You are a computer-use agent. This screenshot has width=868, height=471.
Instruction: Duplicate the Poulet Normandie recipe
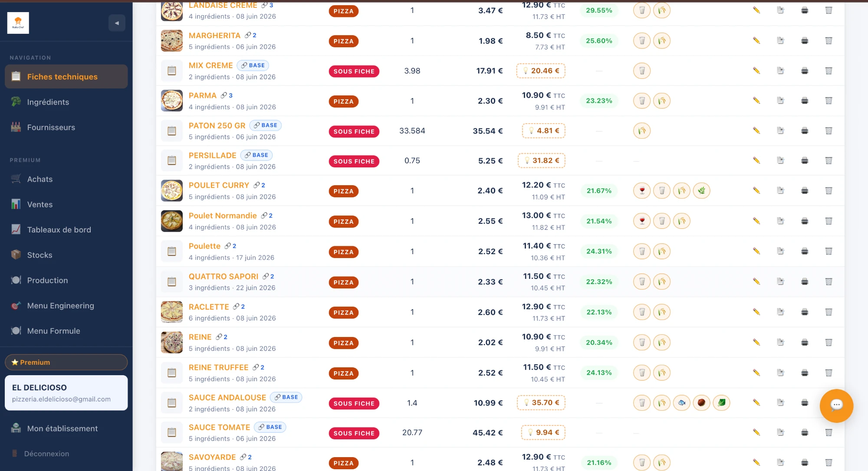click(x=780, y=221)
